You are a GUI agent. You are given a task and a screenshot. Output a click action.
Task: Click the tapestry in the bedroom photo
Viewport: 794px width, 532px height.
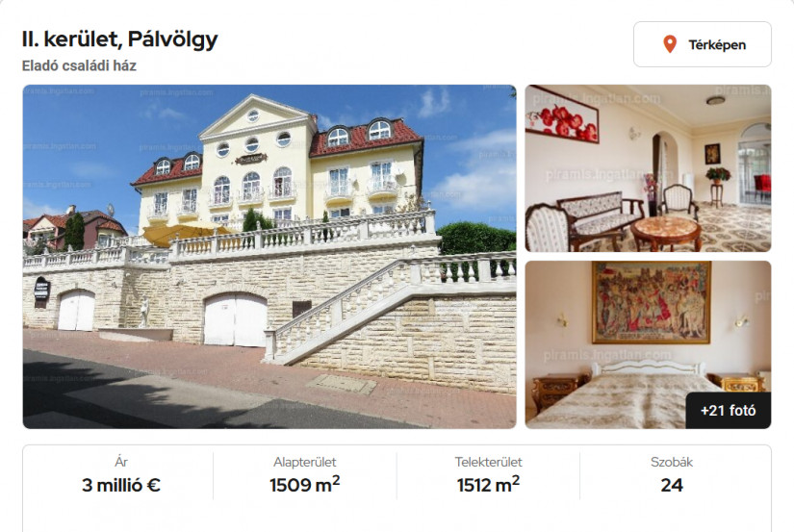coord(652,302)
